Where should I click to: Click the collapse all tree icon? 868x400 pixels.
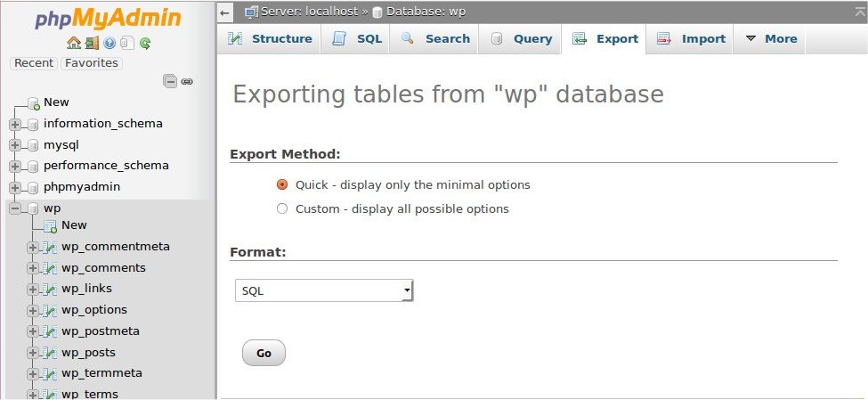[169, 81]
